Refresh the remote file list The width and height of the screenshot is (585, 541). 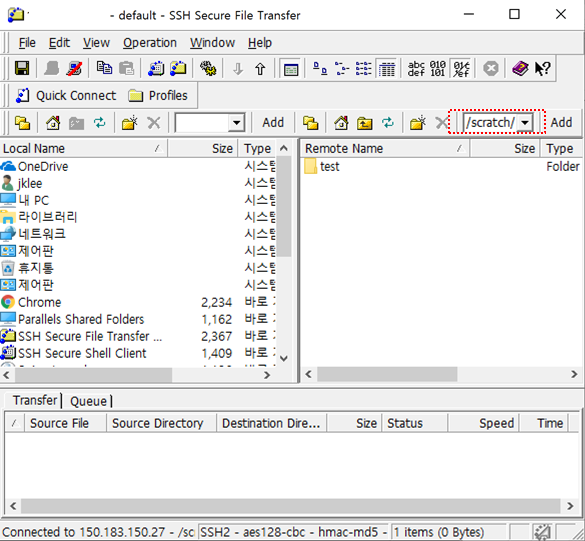(x=388, y=123)
